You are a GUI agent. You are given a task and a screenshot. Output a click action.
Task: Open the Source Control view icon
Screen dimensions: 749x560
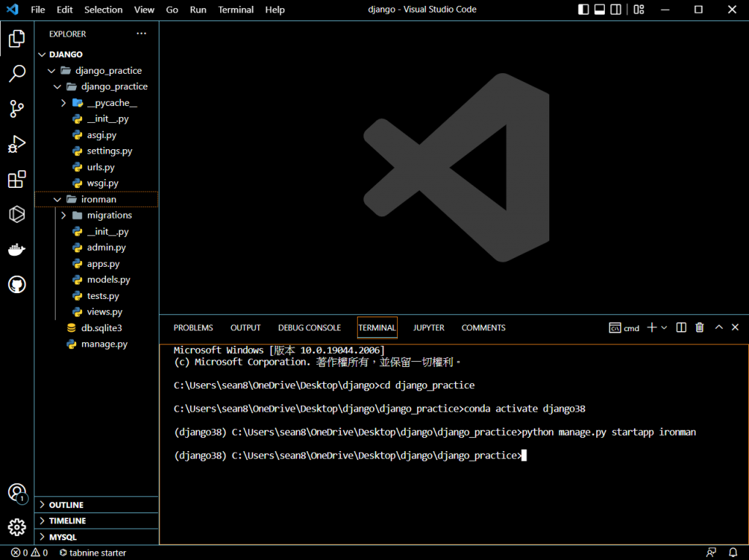(x=17, y=109)
